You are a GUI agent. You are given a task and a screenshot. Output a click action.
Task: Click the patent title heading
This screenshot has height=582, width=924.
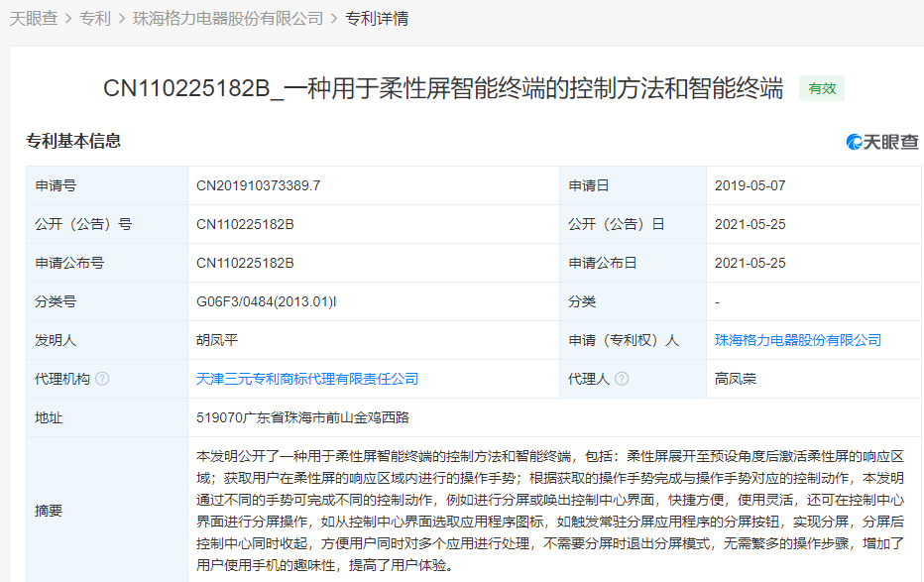click(x=443, y=88)
